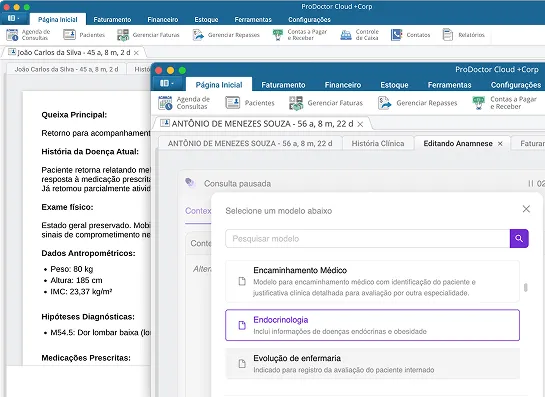Select the Encaminhamento Médico model
The image size is (545, 397).
(x=372, y=281)
